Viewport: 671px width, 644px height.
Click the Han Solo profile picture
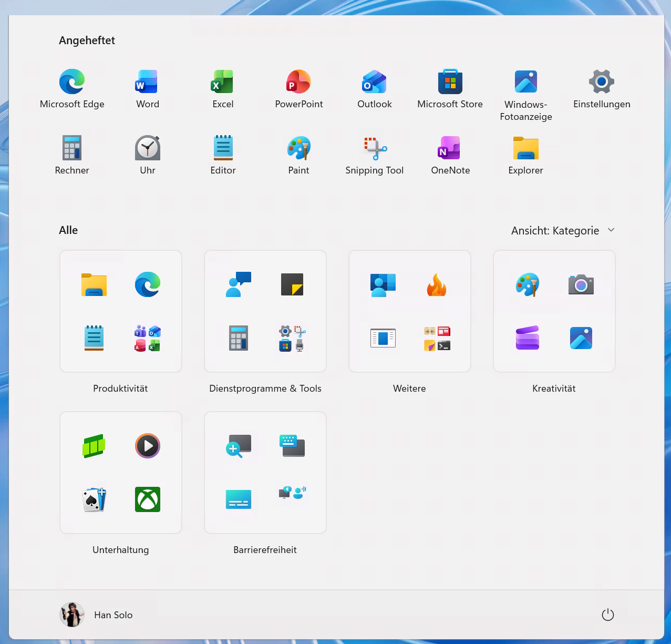72,615
